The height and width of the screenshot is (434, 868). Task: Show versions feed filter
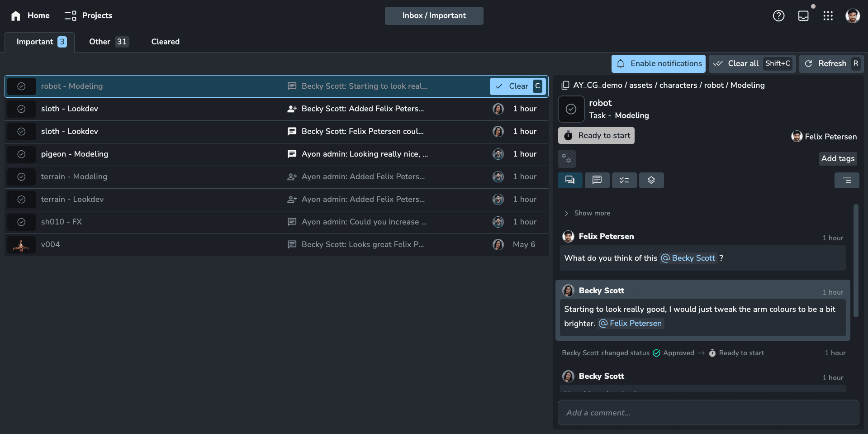click(651, 180)
